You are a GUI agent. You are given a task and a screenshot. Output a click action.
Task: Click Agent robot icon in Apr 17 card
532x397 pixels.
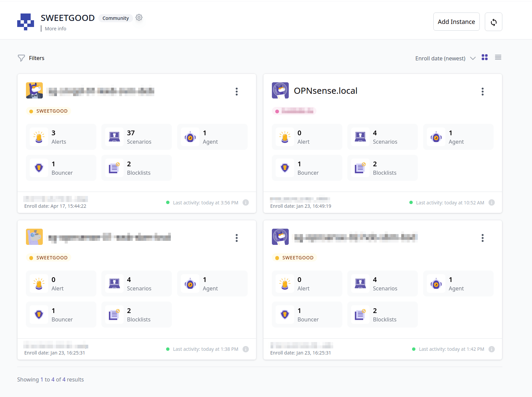[x=190, y=137]
